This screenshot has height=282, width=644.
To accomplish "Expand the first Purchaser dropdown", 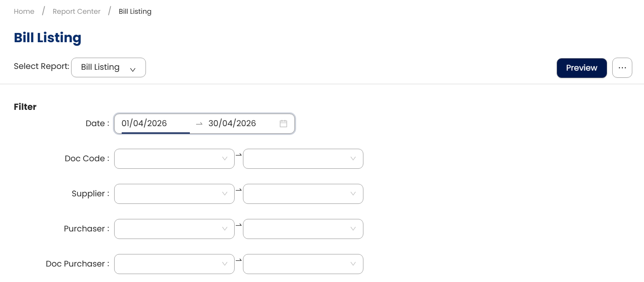I will pos(174,229).
